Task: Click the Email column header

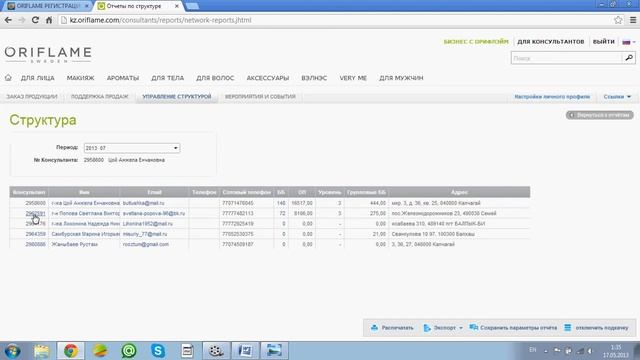Action: pyautogui.click(x=154, y=192)
